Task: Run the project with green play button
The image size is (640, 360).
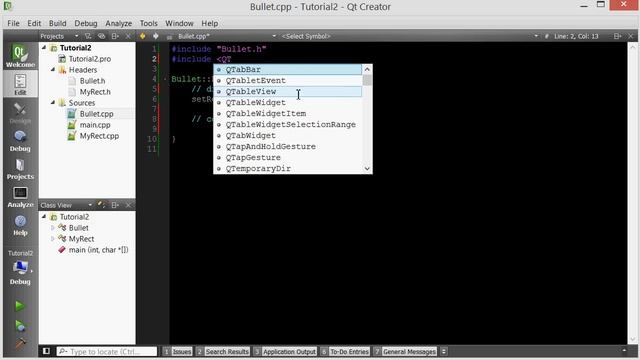Action: 20,306
